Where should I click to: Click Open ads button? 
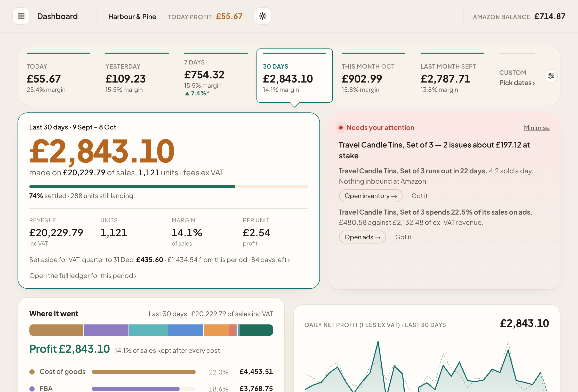pyautogui.click(x=362, y=237)
